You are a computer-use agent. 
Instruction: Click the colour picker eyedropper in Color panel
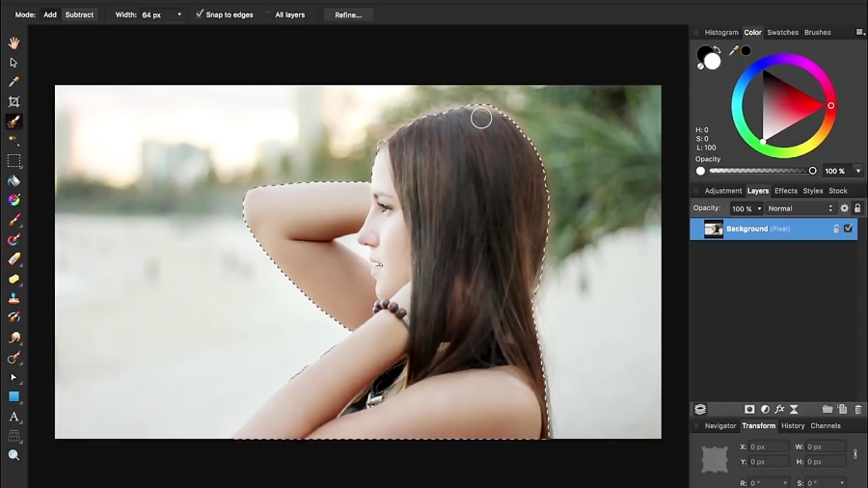(x=734, y=51)
